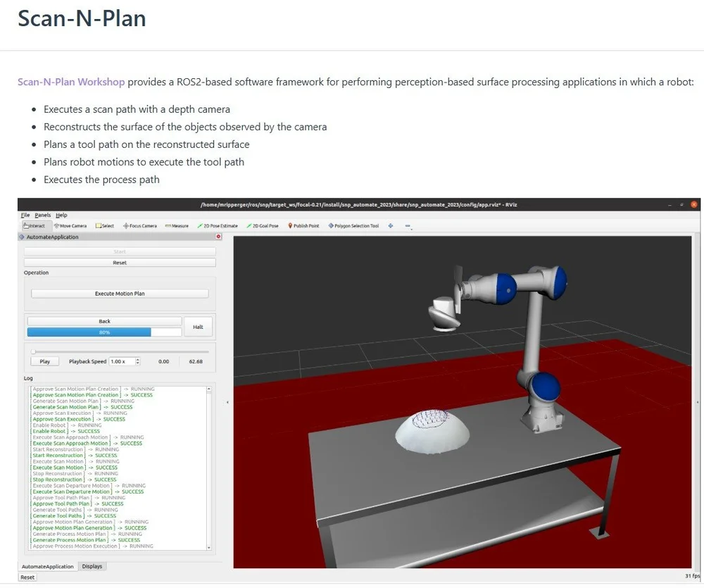
Task: Click the log scrollbar up arrow
Action: coord(209,389)
